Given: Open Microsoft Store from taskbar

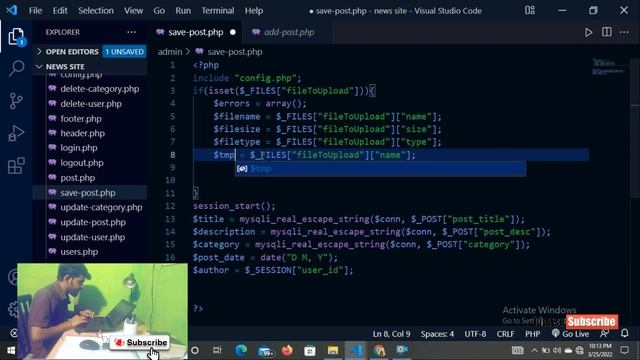Looking at the screenshot, I should point(310,350).
